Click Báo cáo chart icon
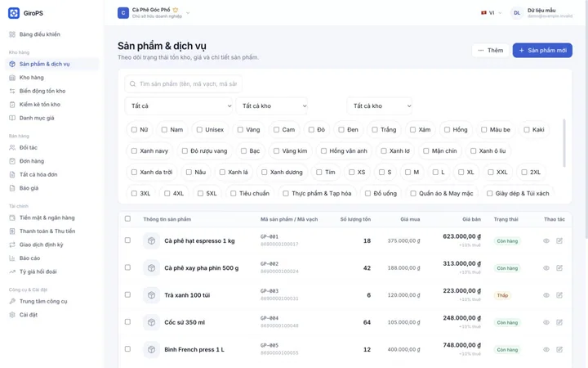 pos(12,258)
